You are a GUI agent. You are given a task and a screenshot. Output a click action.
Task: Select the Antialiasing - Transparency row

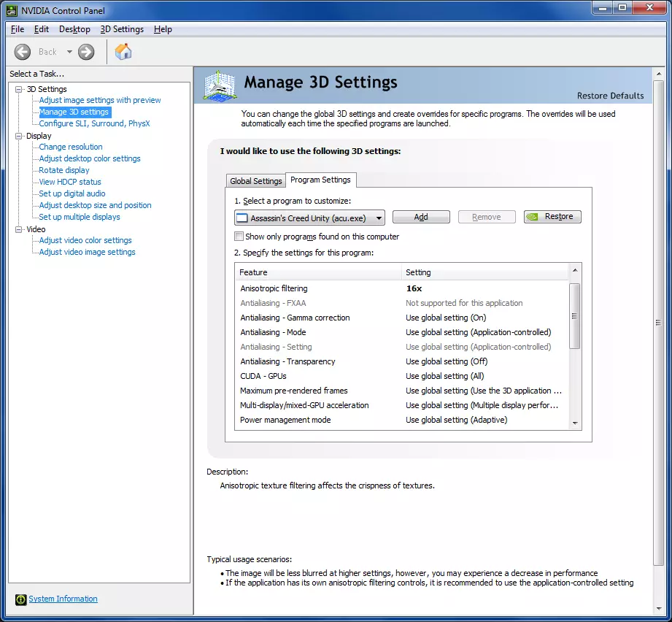pyautogui.click(x=402, y=361)
